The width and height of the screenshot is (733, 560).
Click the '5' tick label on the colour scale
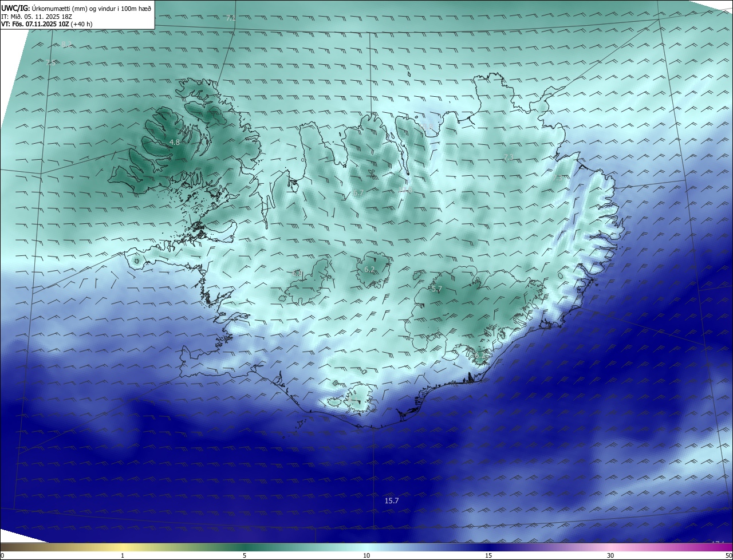245,555
